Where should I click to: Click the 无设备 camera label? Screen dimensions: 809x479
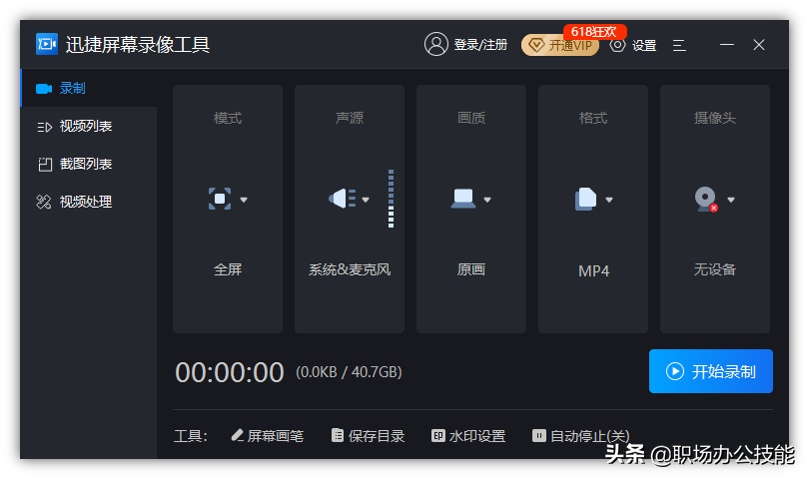click(715, 269)
